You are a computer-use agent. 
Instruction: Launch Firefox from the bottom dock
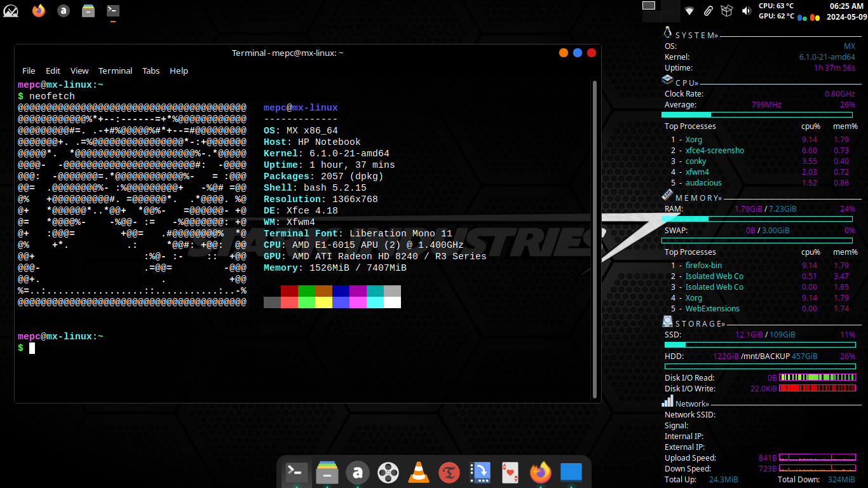[x=541, y=472]
